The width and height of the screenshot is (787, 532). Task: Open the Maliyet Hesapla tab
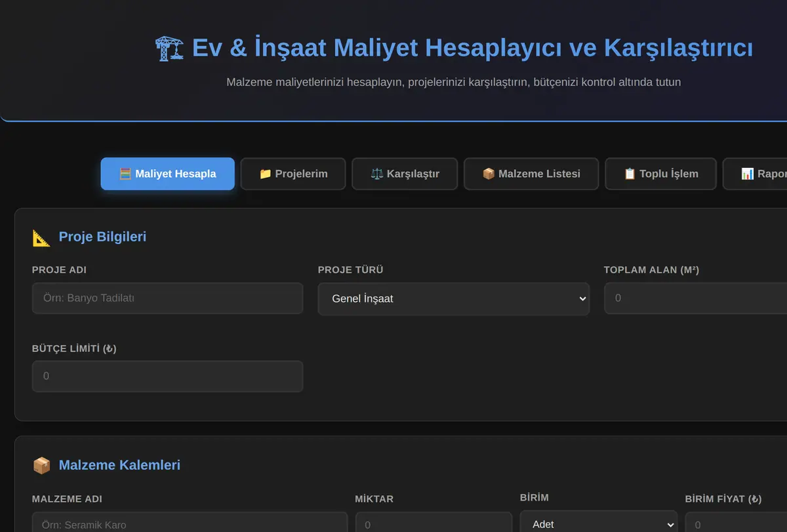pos(167,174)
